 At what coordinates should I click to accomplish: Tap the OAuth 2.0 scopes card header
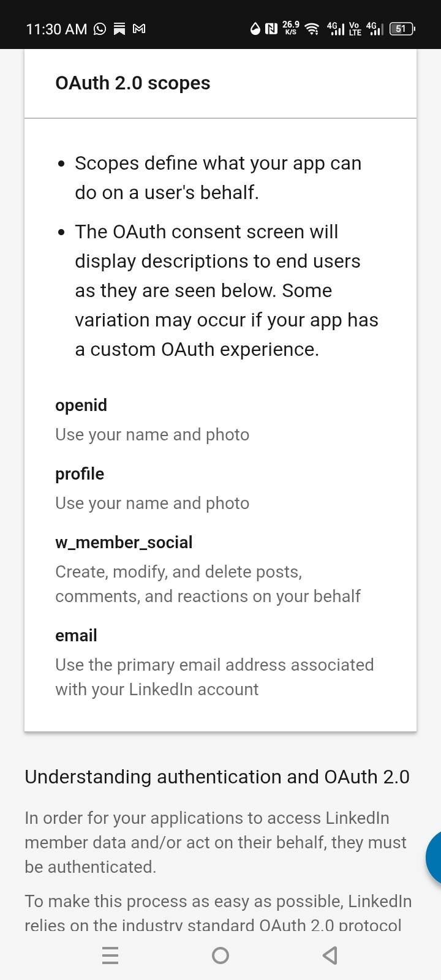[x=133, y=83]
